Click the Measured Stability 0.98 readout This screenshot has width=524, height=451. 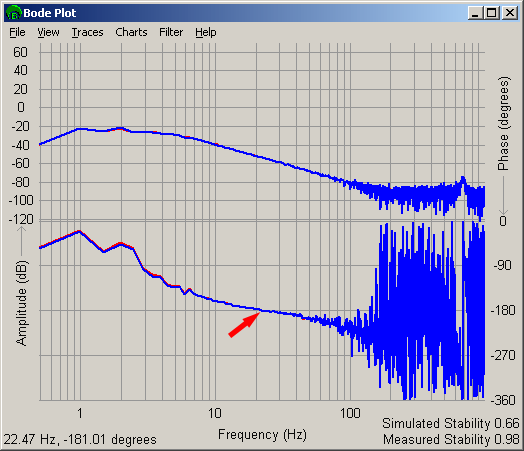(451, 439)
